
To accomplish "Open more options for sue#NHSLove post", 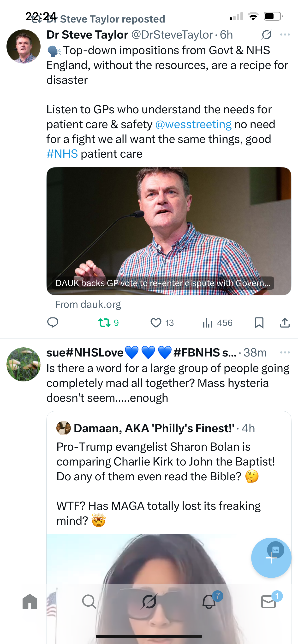I will click(285, 352).
